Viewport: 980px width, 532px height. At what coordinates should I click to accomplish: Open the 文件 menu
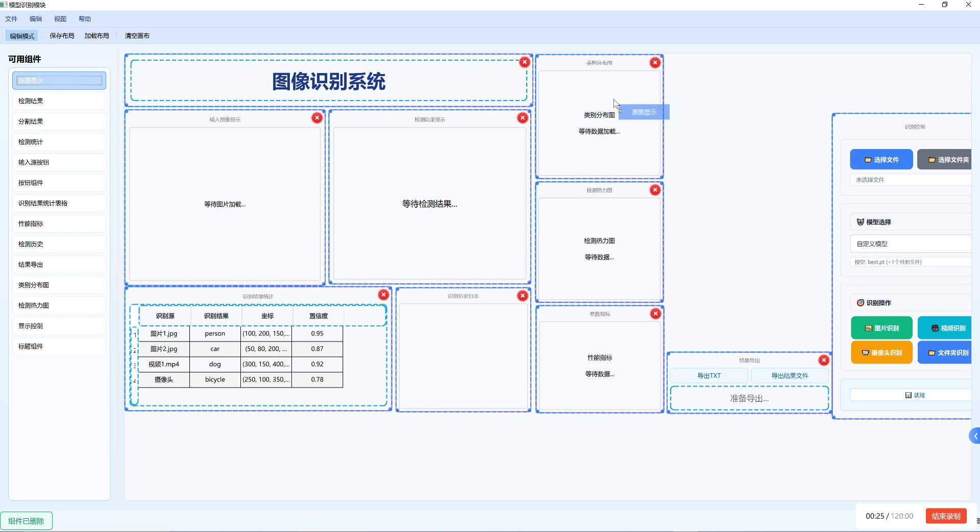(11, 19)
